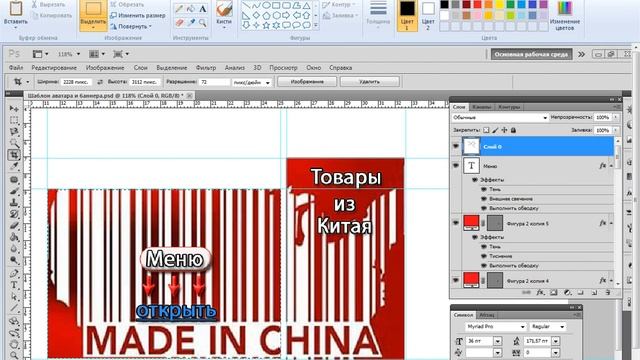640x360 pixels.
Task: Choose the five-point star shape in Paint
Action: pos(266,25)
